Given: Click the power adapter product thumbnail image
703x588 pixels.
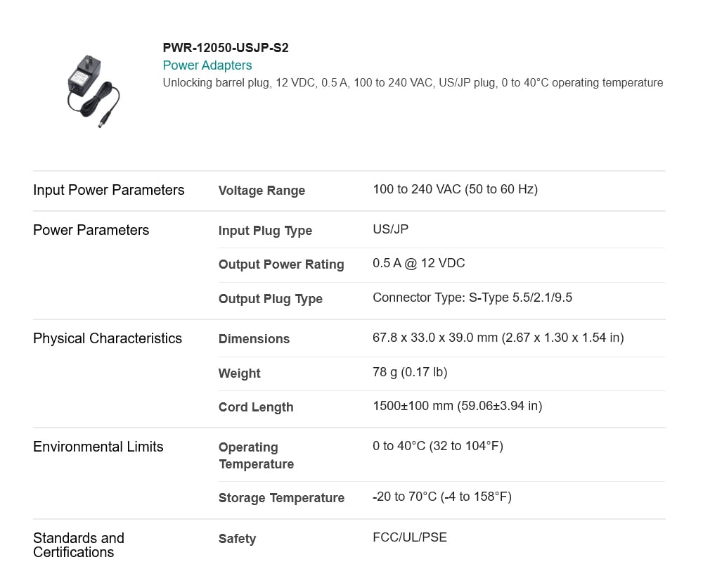Looking at the screenshot, I should tap(93, 91).
